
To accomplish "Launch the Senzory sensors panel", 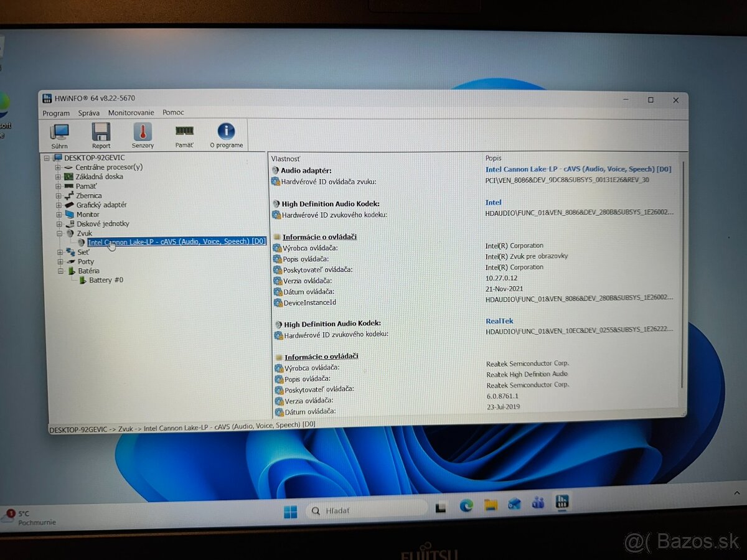I will coord(143,134).
